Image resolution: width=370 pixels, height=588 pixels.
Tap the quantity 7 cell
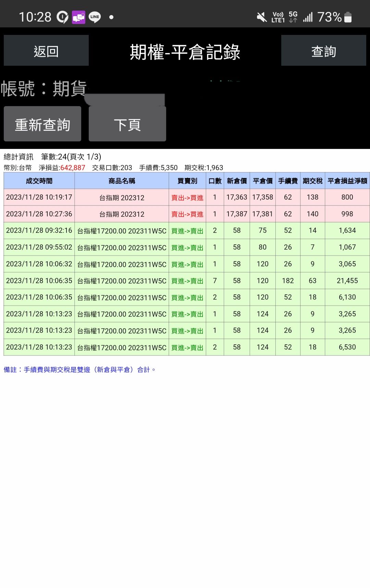pos(215,281)
